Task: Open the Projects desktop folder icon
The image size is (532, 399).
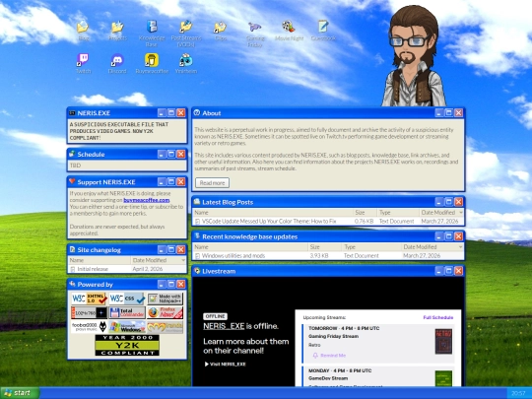Action: coord(117,27)
